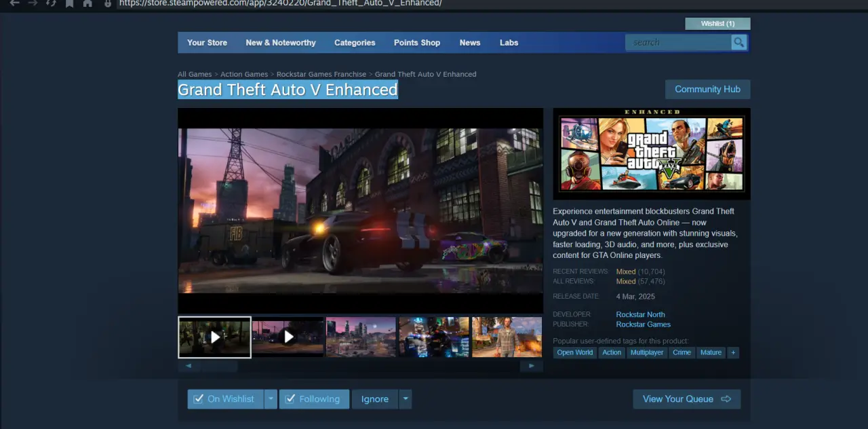Screen dimensions: 868x429
Task: Open the Categories menu
Action: tap(355, 42)
